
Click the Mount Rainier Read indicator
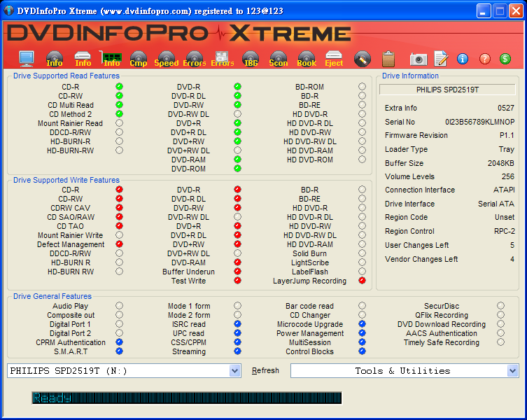119,122
